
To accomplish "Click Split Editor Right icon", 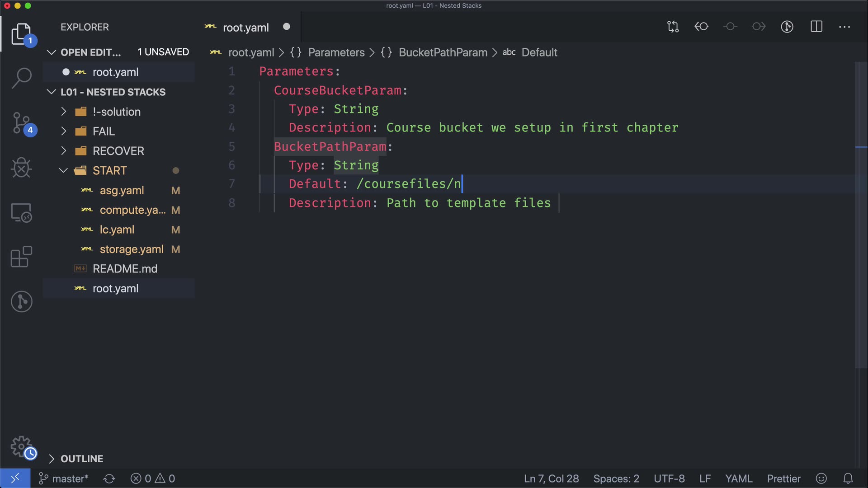I will click(x=816, y=27).
